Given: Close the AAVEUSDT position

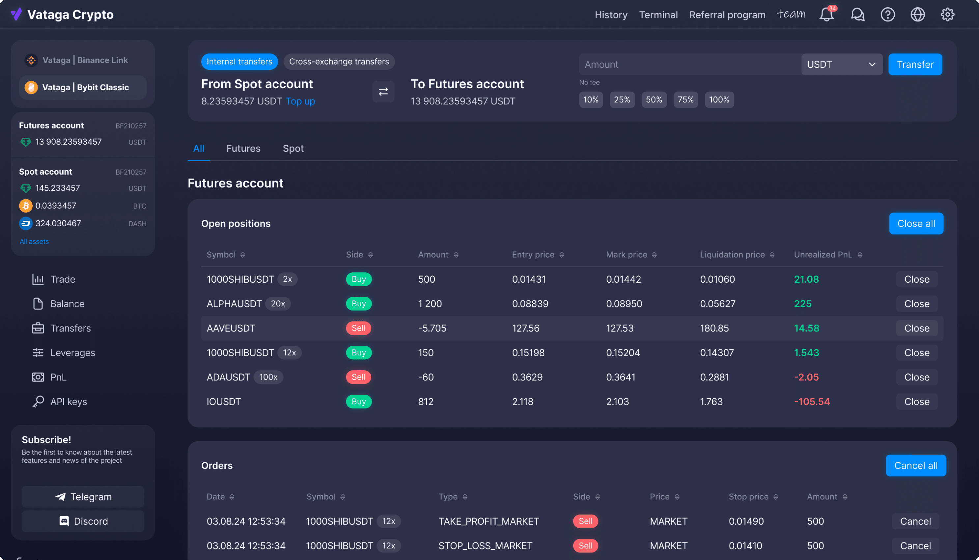Looking at the screenshot, I should point(916,328).
